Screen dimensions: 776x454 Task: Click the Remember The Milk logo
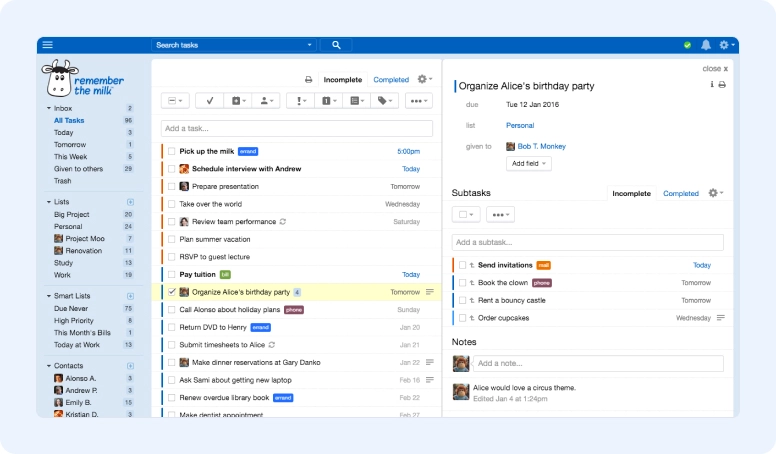pos(83,79)
